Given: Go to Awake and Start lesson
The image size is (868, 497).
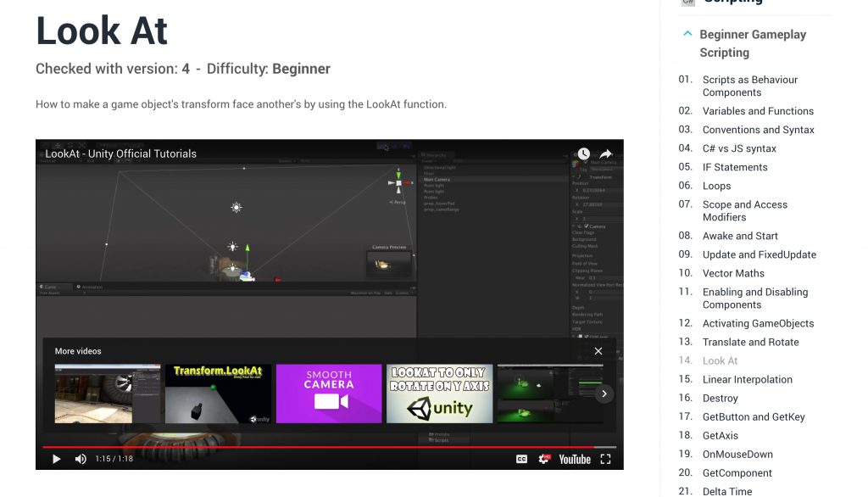Looking at the screenshot, I should click(x=740, y=236).
